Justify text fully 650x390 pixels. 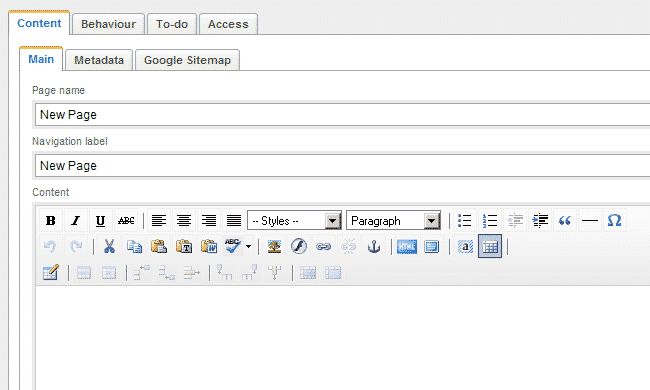point(234,220)
